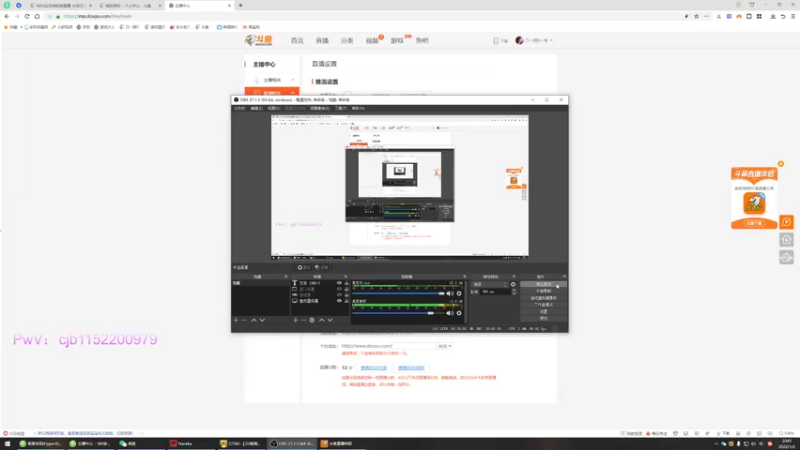Click the first blue link under the URL row

[373, 367]
